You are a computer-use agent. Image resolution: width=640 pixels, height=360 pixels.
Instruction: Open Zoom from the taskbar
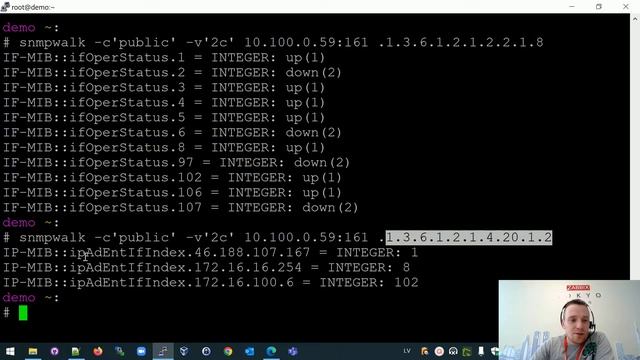[141, 351]
